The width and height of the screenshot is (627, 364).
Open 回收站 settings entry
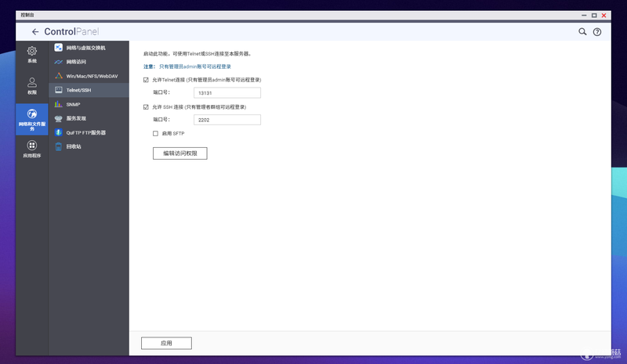89,146
